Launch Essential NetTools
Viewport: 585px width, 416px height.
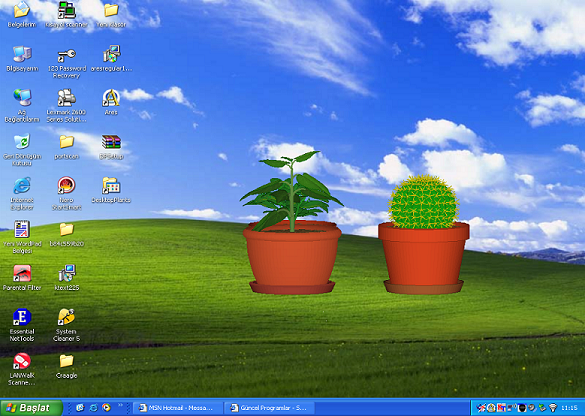pyautogui.click(x=22, y=325)
